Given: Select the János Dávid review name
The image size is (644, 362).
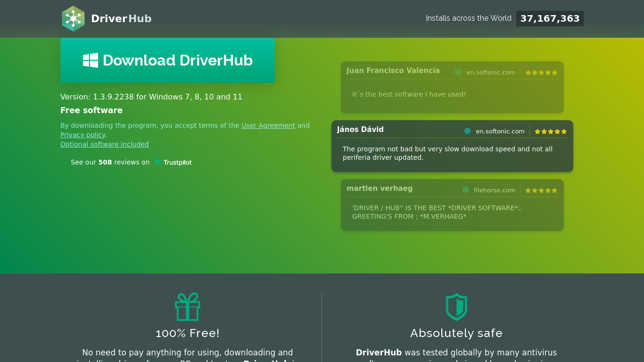Looking at the screenshot, I should 360,129.
